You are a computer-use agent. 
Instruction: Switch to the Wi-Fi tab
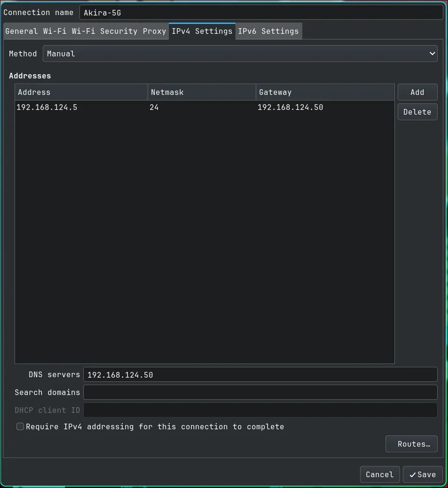coord(55,31)
